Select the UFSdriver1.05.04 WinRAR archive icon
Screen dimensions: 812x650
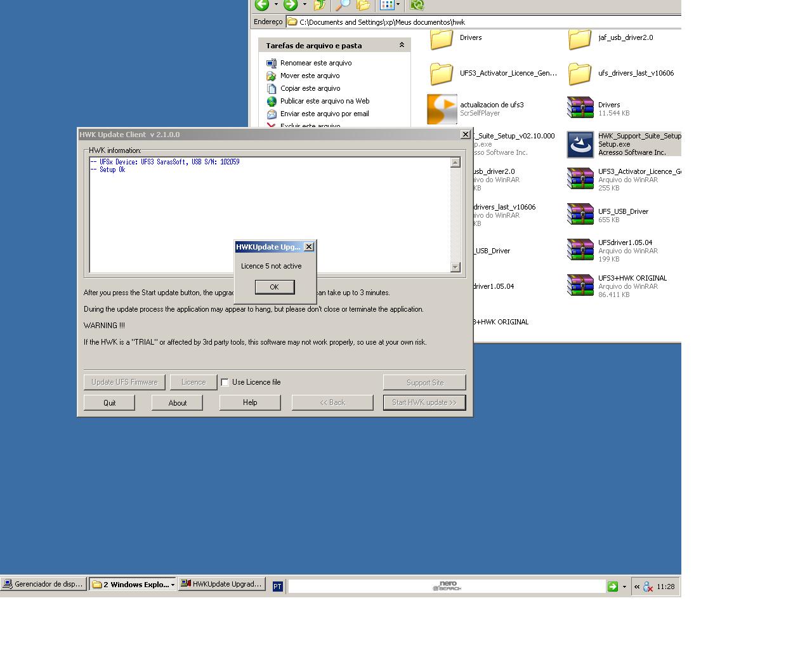pos(580,249)
